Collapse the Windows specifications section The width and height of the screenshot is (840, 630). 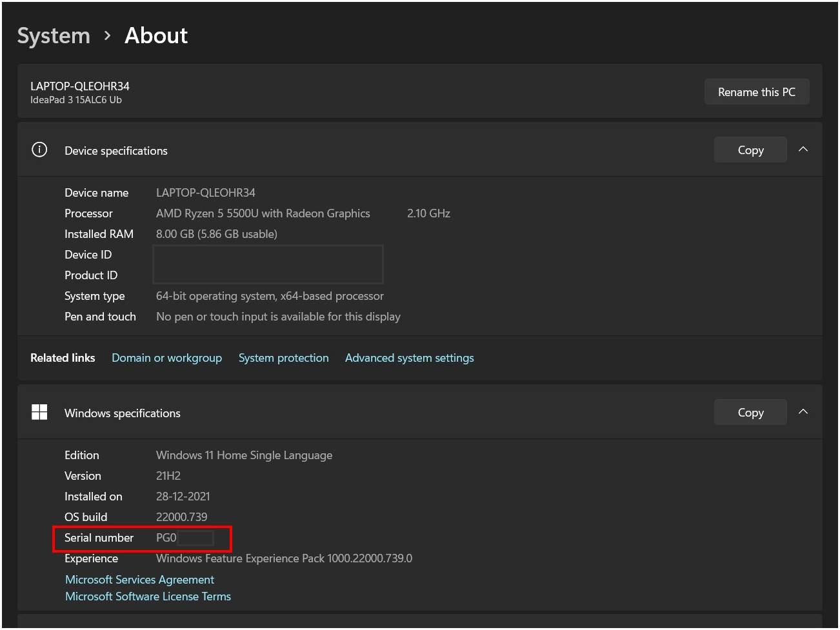click(803, 412)
